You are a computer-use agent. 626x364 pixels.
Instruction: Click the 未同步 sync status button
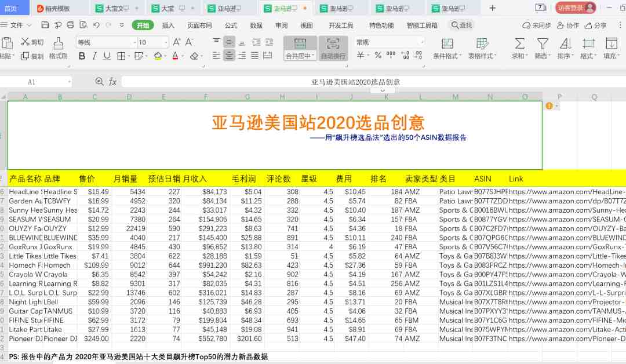coord(537,25)
